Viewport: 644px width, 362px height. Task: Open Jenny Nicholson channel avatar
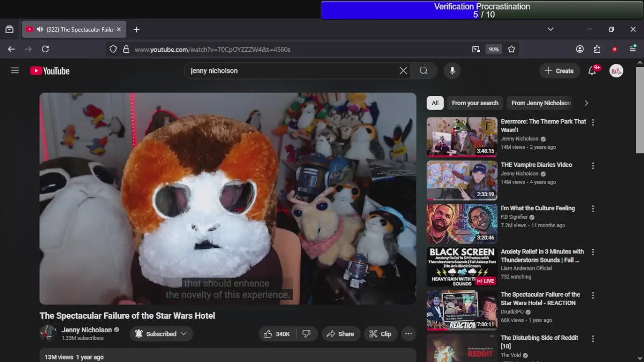(48, 333)
